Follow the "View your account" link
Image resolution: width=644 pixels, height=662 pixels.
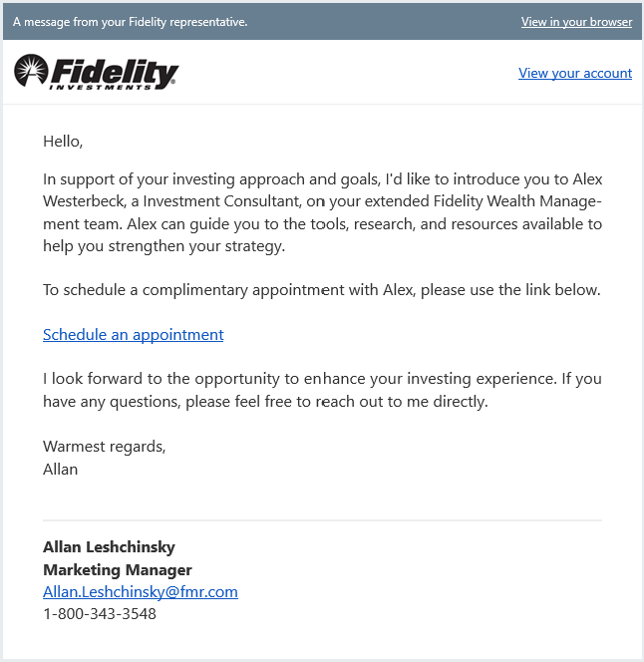pyautogui.click(x=575, y=73)
